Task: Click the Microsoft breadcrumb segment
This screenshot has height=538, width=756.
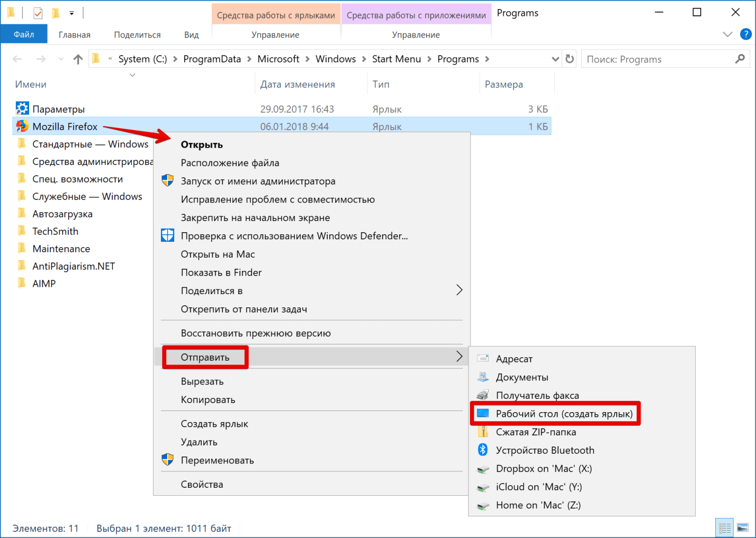Action: tap(278, 59)
